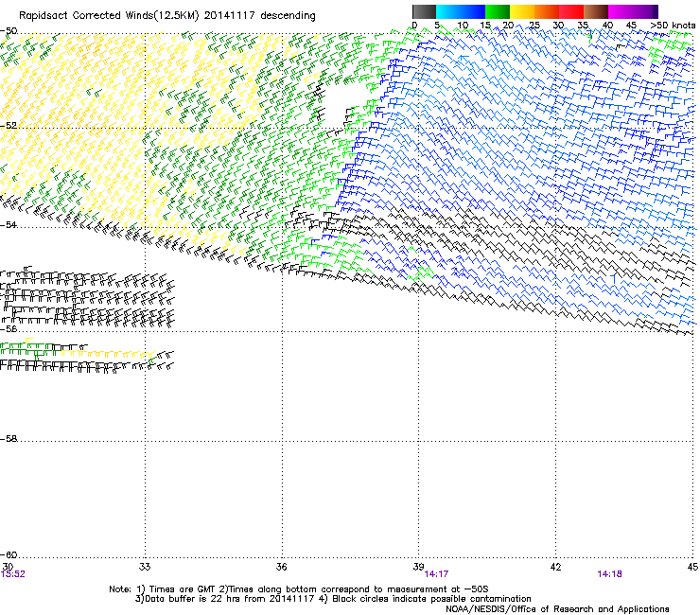Click the magenta 40-45 knots legend swatch
The height and width of the screenshot is (615, 700).
[621, 11]
